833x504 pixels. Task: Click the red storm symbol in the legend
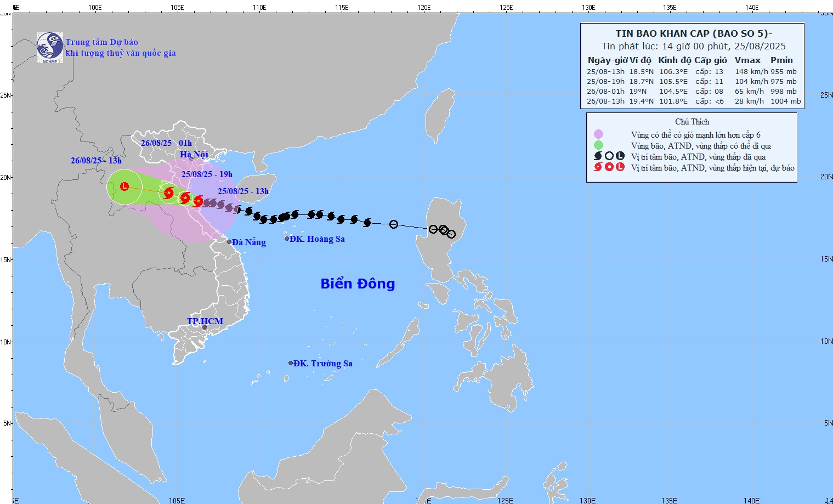point(598,167)
